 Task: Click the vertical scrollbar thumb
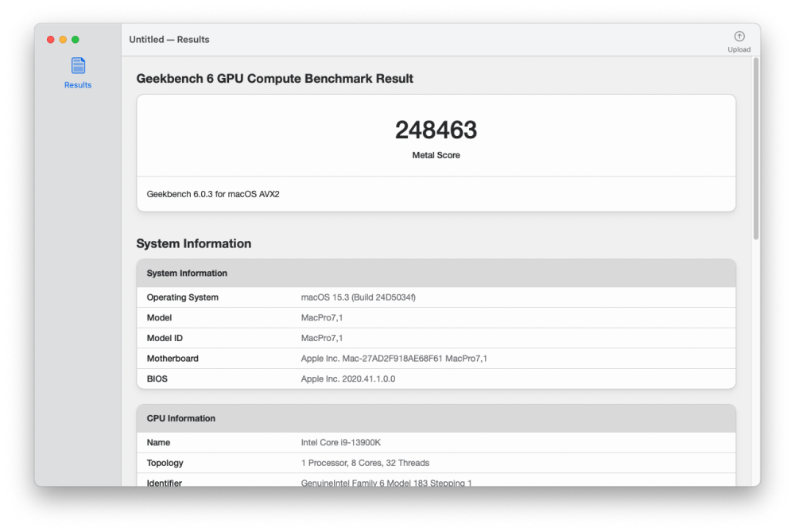pyautogui.click(x=756, y=148)
